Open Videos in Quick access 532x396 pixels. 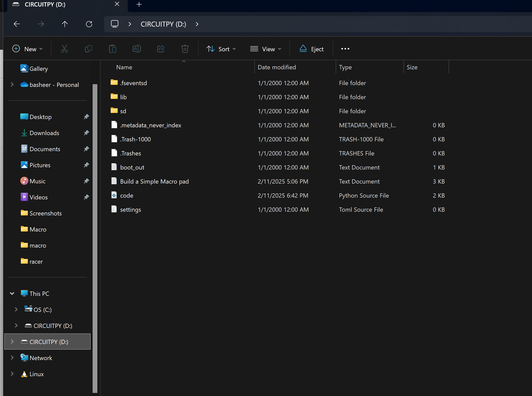[38, 197]
